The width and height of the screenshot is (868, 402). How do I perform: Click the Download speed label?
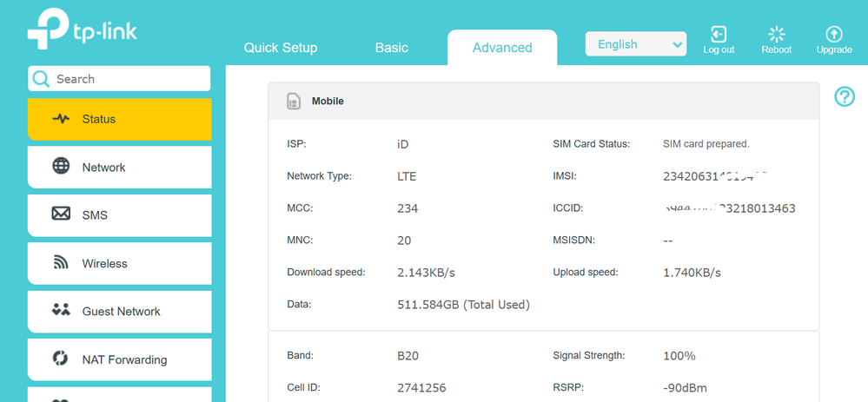pyautogui.click(x=326, y=272)
